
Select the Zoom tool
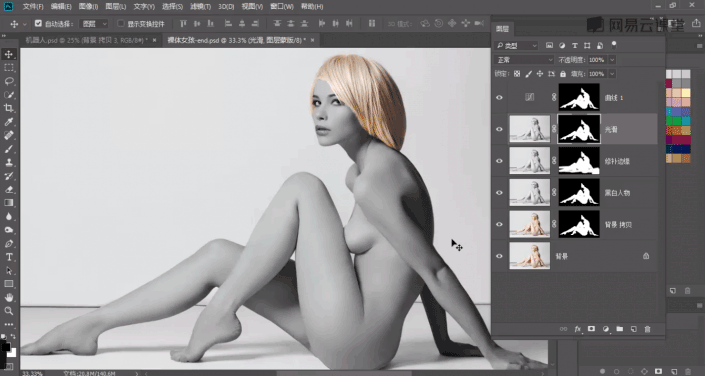pos(9,311)
